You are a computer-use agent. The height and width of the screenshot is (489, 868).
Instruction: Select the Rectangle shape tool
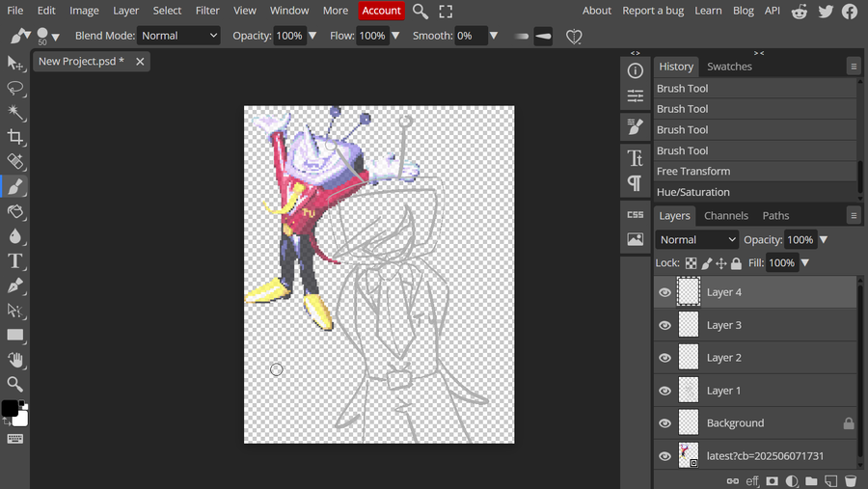14,335
